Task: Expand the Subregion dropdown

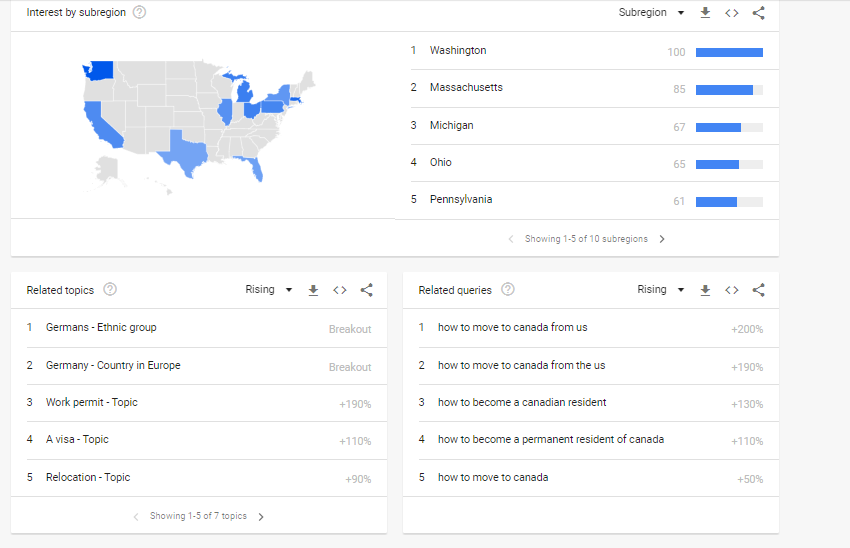Action: click(651, 13)
